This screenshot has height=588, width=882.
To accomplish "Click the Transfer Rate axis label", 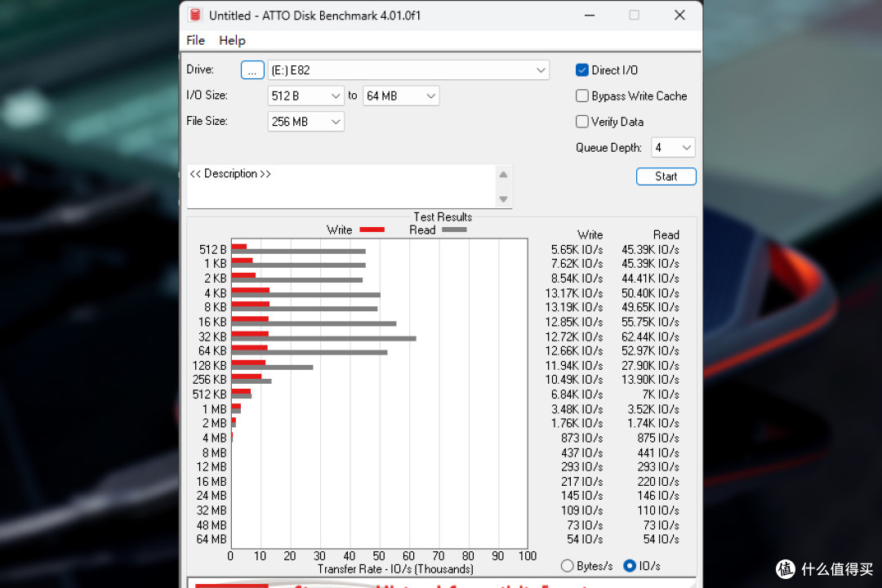I will tap(395, 569).
